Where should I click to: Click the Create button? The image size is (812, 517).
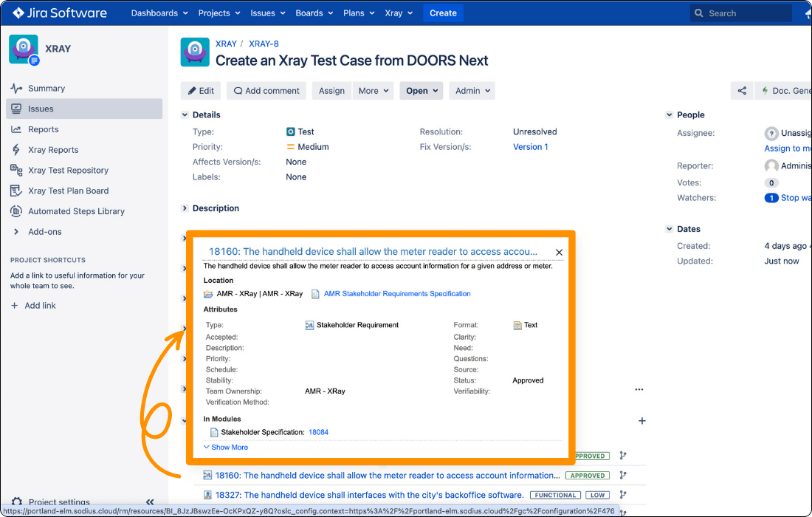443,13
